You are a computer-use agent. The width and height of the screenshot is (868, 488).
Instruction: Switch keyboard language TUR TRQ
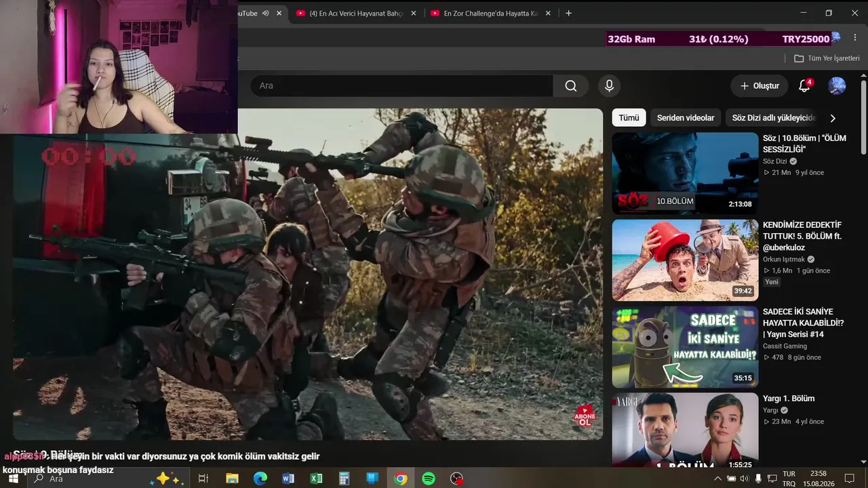(x=789, y=479)
